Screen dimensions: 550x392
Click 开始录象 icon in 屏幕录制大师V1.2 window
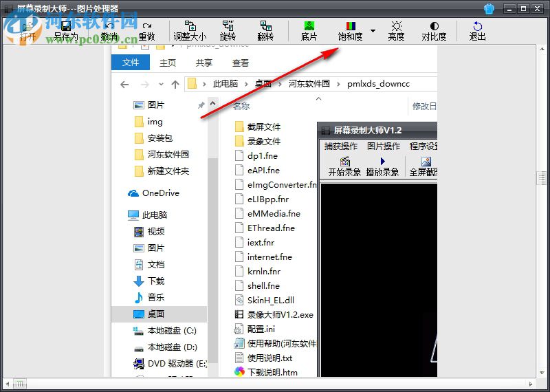pyautogui.click(x=345, y=162)
